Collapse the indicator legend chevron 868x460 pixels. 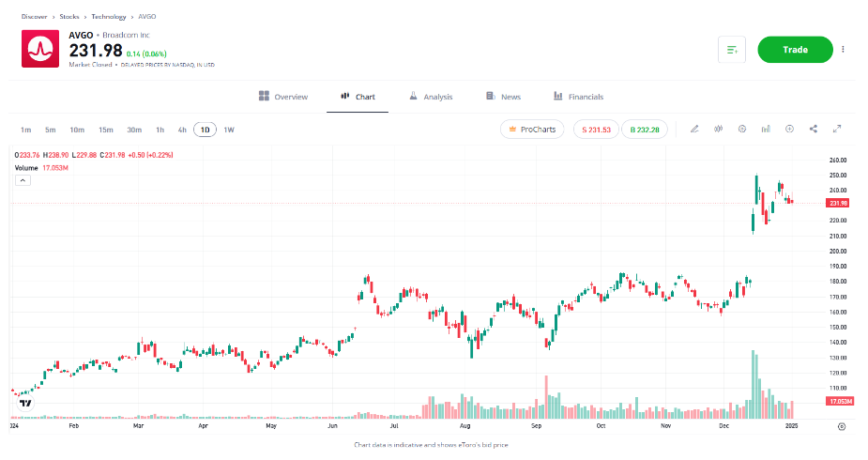point(23,180)
